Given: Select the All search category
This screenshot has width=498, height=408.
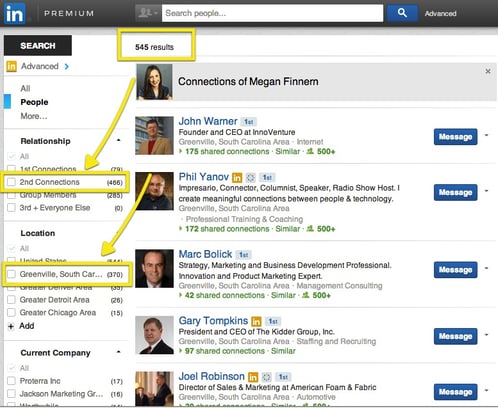Looking at the screenshot, I should (x=25, y=88).
